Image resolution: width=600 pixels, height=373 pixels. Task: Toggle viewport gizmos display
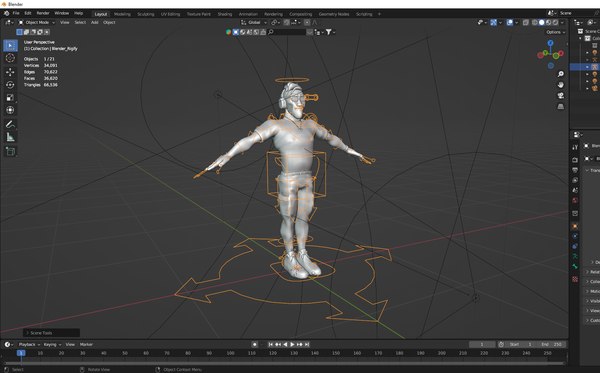coord(494,23)
